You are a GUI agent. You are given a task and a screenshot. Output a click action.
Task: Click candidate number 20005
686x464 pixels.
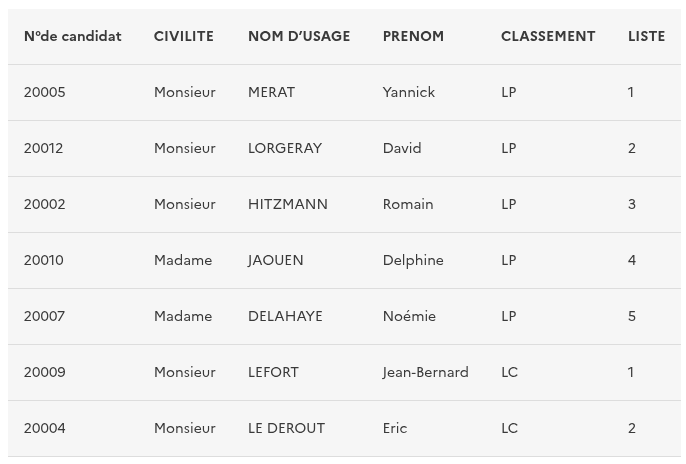45,92
